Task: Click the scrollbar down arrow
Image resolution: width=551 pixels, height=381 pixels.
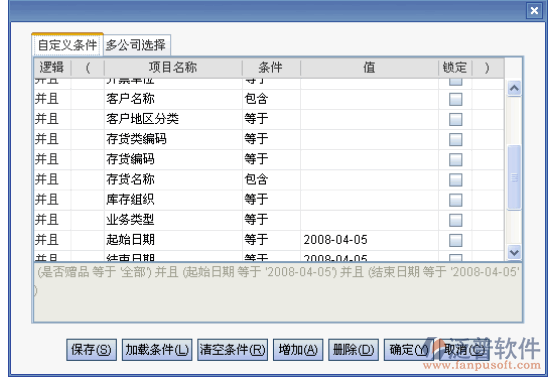Action: (514, 252)
